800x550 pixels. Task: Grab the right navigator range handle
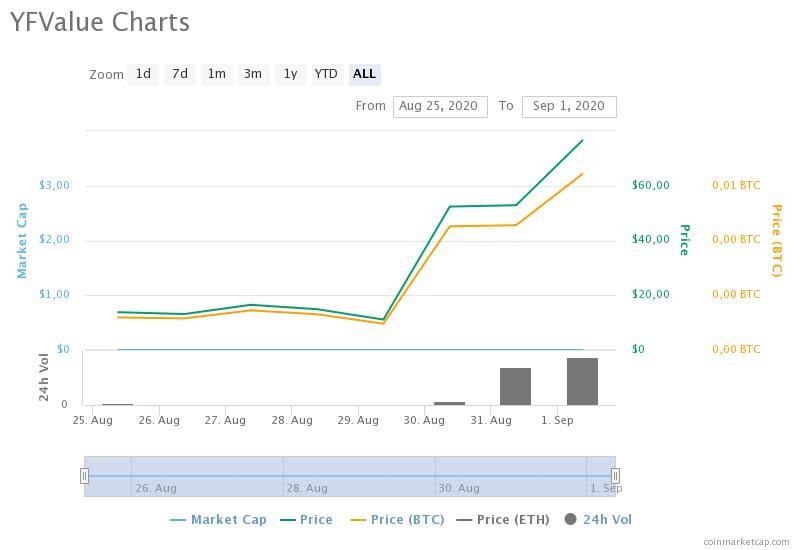click(x=615, y=476)
